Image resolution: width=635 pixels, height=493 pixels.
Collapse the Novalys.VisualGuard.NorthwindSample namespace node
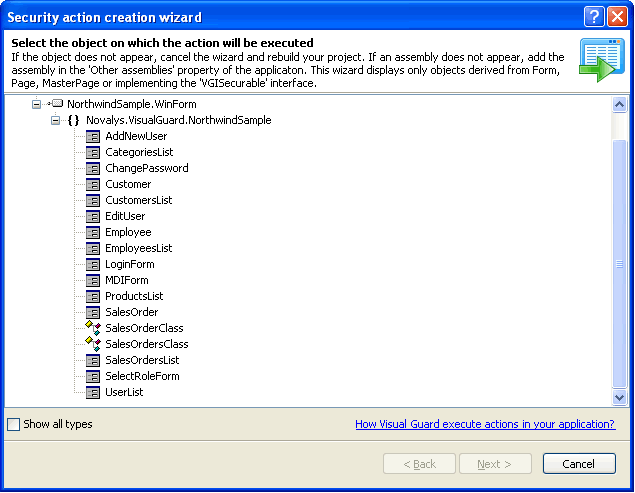click(56, 120)
